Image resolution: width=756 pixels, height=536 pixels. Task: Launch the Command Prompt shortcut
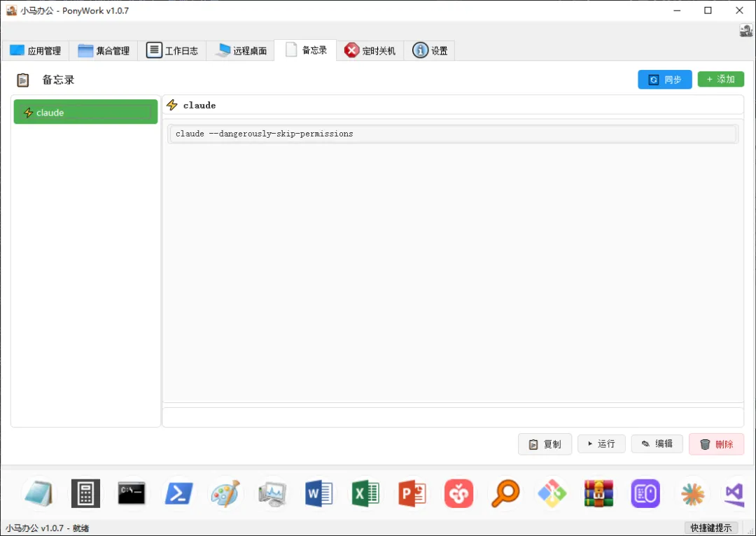[132, 493]
